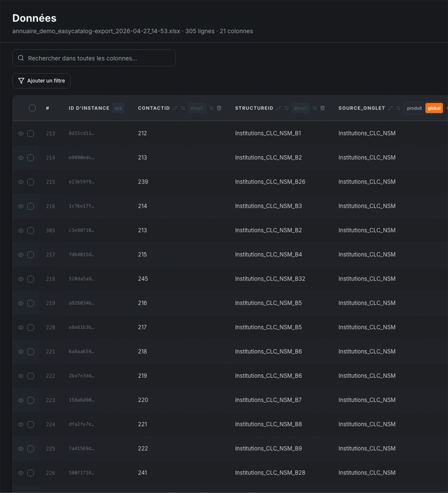The width and height of the screenshot is (448, 493).
Task: Tick the checkbox for row 214
Action: tap(31, 158)
